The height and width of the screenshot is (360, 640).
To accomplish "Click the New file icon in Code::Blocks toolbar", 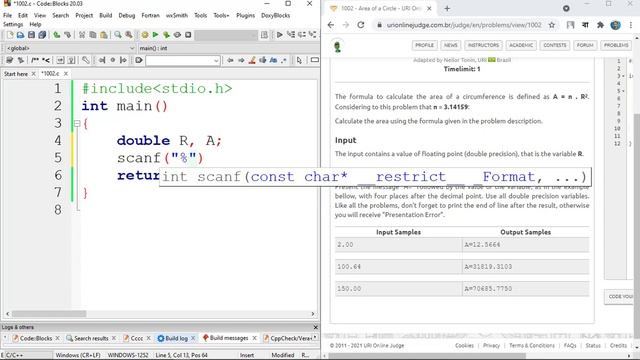I will [x=10, y=35].
